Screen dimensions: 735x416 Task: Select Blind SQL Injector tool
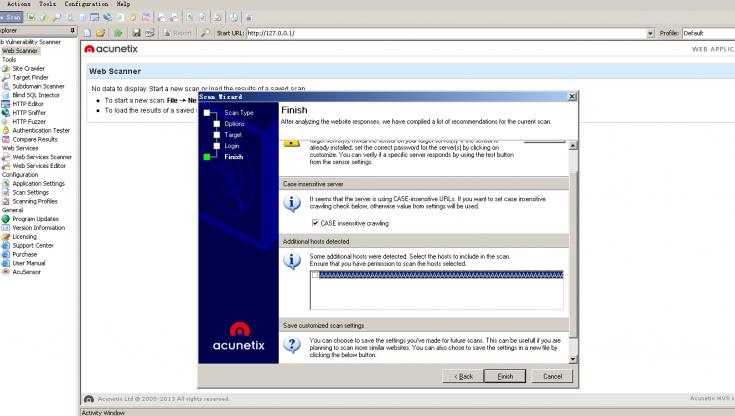36,95
